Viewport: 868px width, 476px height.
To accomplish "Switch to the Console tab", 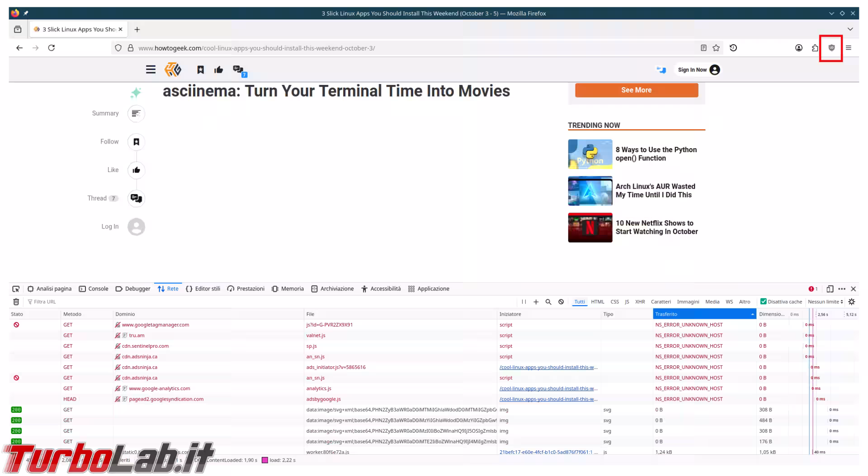I will pos(94,289).
